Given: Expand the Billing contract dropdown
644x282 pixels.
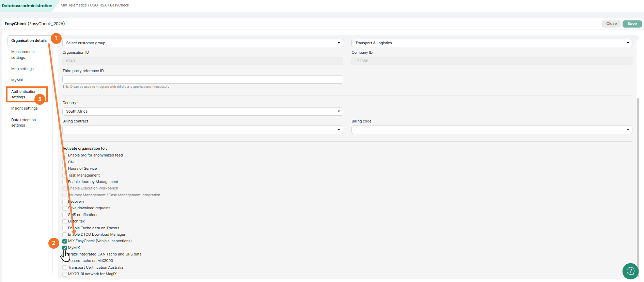Looking at the screenshot, I should tap(203, 130).
